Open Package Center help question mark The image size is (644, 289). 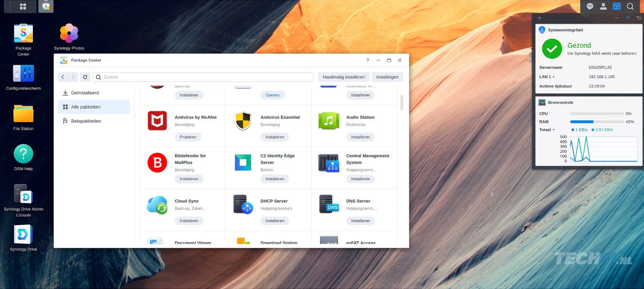click(x=367, y=60)
